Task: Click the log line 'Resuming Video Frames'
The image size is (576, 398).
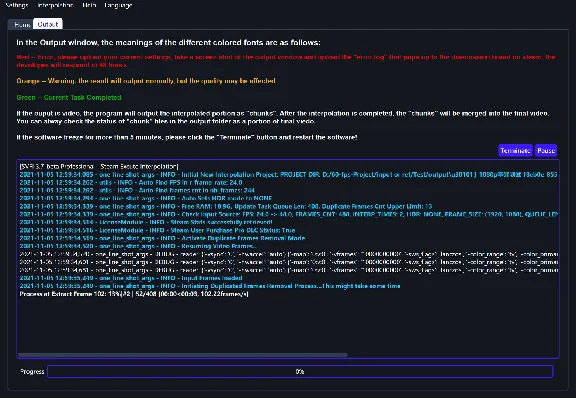Action: (138, 246)
